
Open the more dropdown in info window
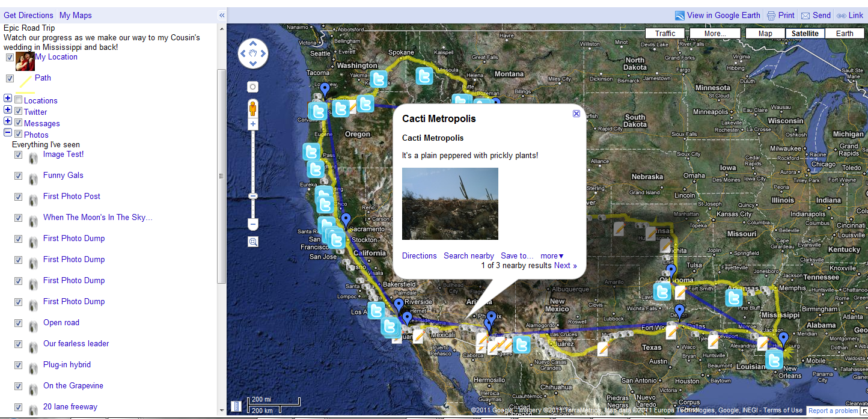point(552,255)
